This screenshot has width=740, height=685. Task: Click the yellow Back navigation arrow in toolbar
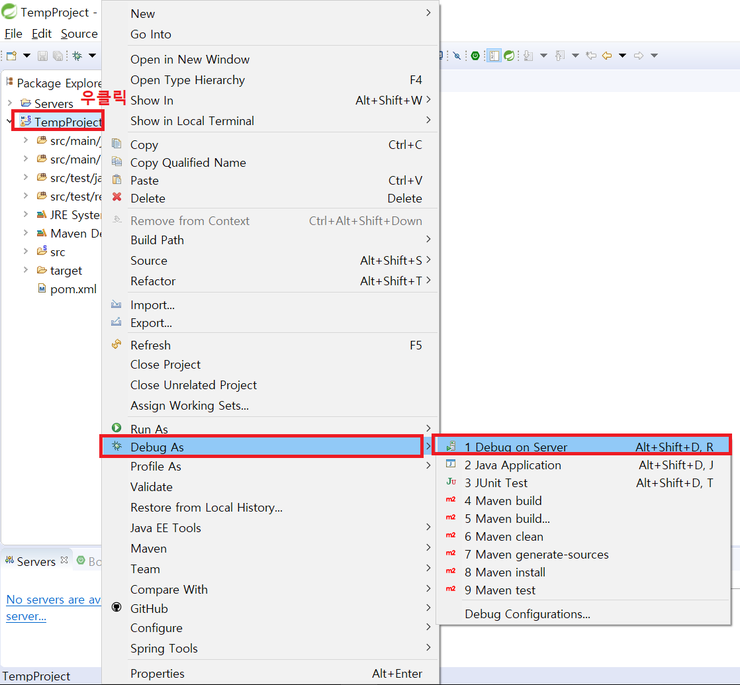coord(606,56)
